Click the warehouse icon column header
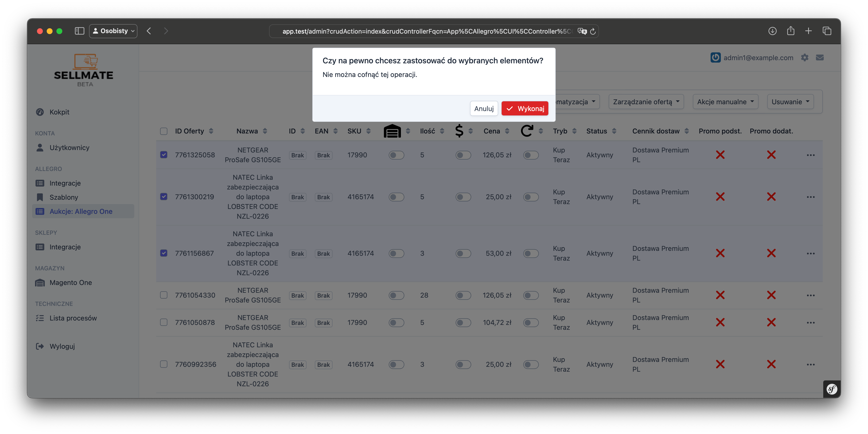 [x=392, y=131]
